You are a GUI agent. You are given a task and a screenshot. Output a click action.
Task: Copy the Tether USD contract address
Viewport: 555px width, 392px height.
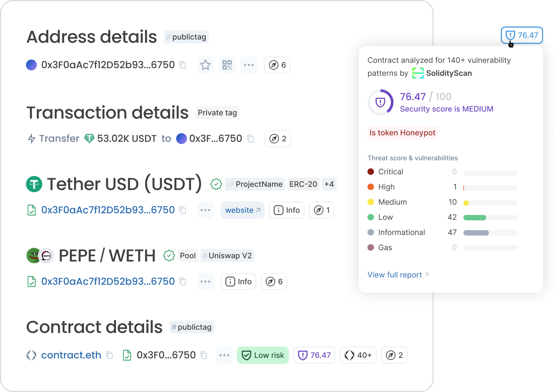click(x=183, y=210)
